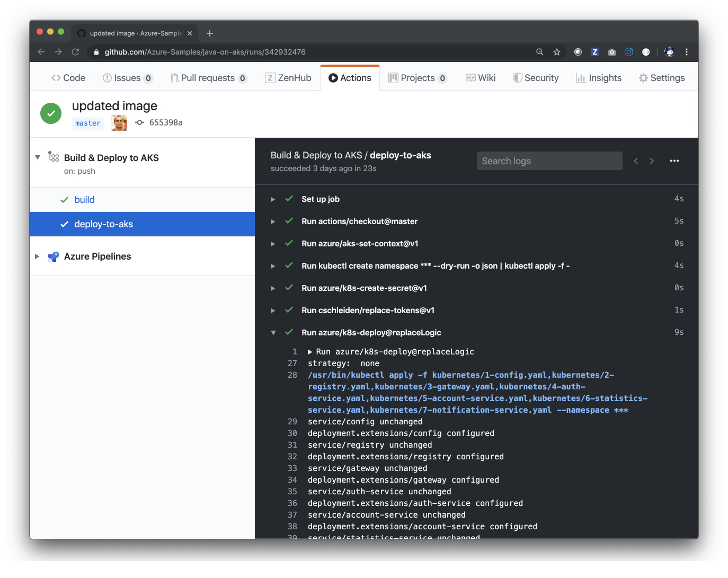Open the log options ellipsis menu

coord(674,161)
